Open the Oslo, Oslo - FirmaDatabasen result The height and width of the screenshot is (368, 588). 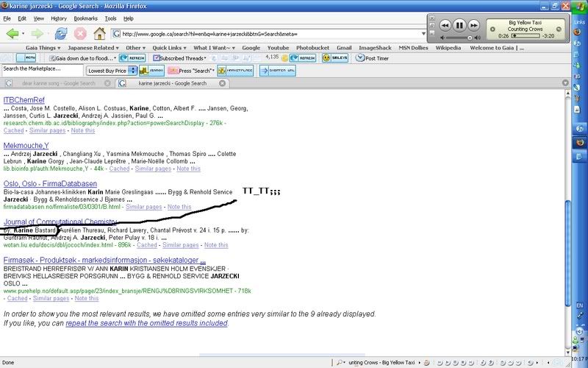tap(50, 183)
